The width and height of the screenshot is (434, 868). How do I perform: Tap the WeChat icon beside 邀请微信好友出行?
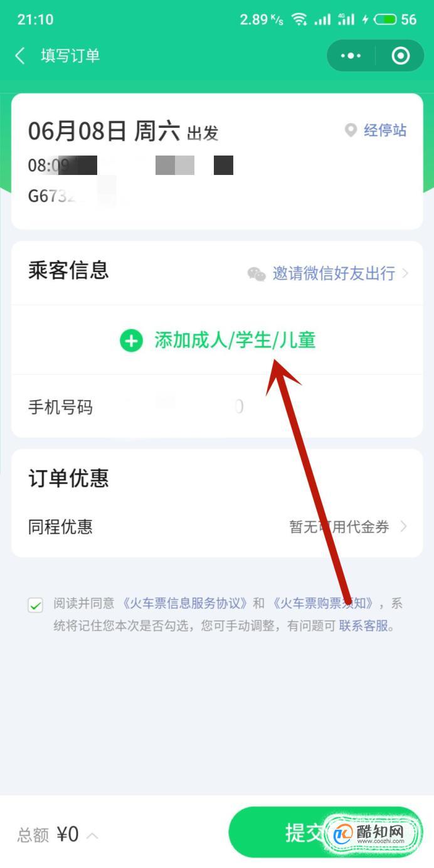click(257, 274)
